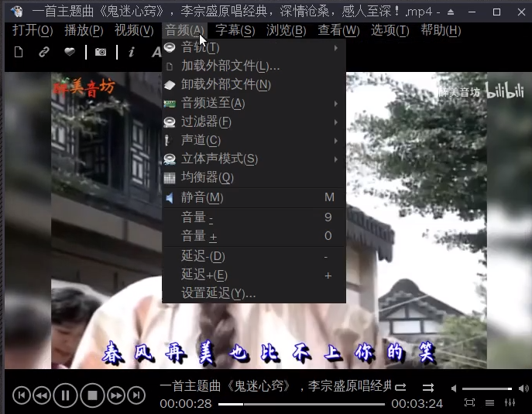Take a screenshot with the camera icon

[x=101, y=52]
